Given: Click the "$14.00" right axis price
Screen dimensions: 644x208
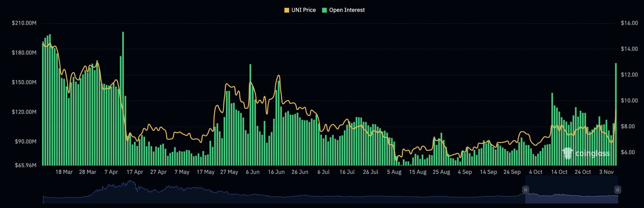Looking at the screenshot, I should (629, 49).
